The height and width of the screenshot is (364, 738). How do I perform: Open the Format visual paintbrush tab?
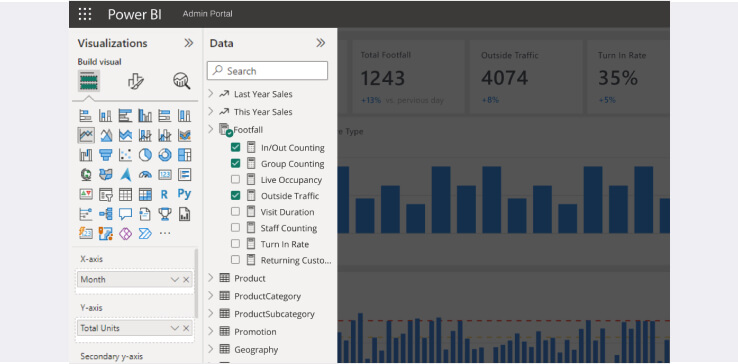(136, 81)
